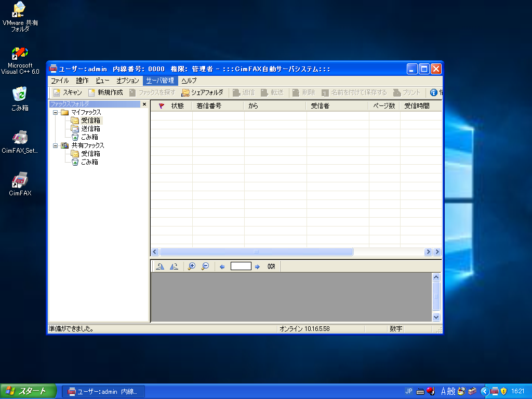
Task: Click the CimFAX fax machine tray icon
Action: coord(495,392)
